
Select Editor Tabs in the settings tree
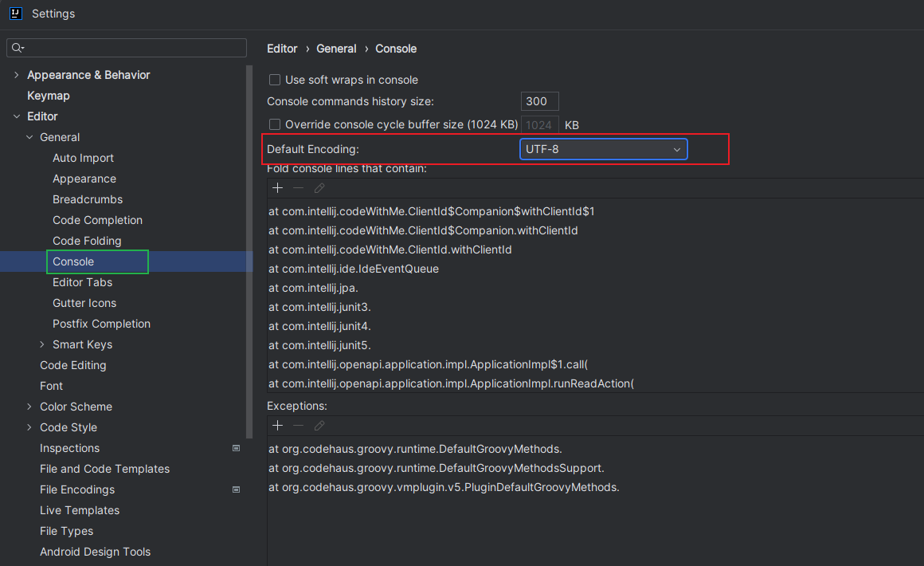click(82, 282)
